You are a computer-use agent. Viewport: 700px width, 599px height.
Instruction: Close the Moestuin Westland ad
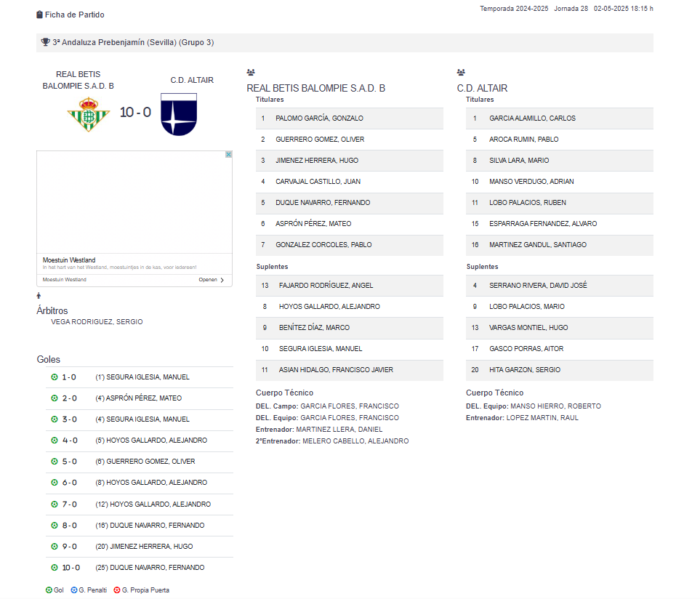228,154
